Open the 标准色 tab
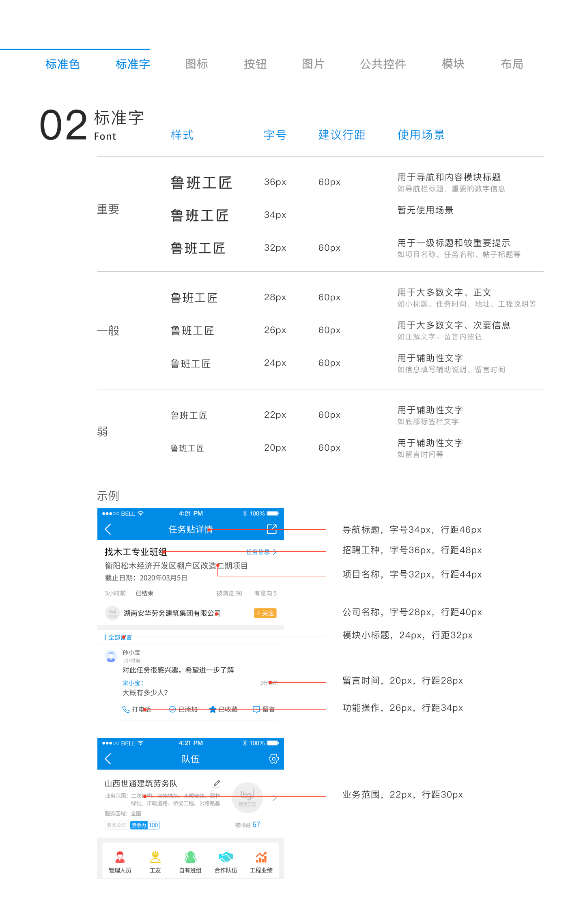 pyautogui.click(x=62, y=64)
